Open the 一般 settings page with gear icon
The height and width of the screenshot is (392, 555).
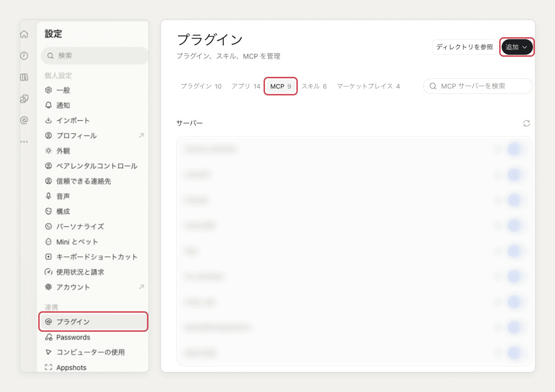[94, 90]
